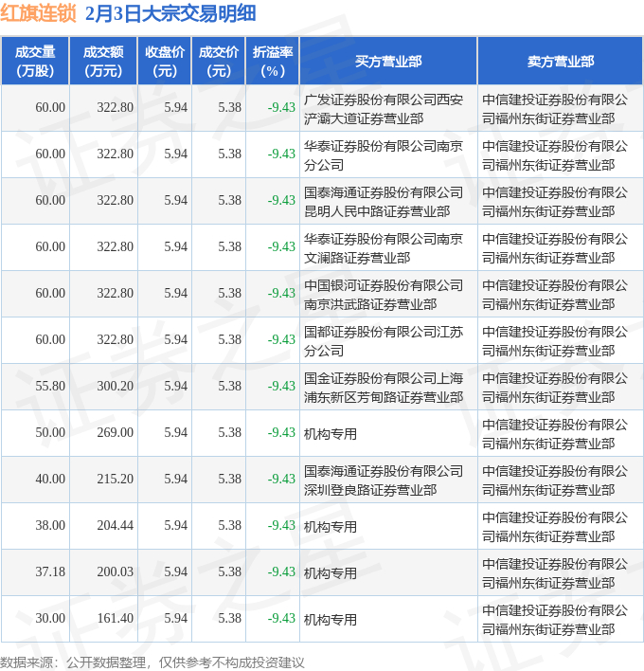Click amount value 215.20
This screenshot has height=671, width=644.
(115, 479)
